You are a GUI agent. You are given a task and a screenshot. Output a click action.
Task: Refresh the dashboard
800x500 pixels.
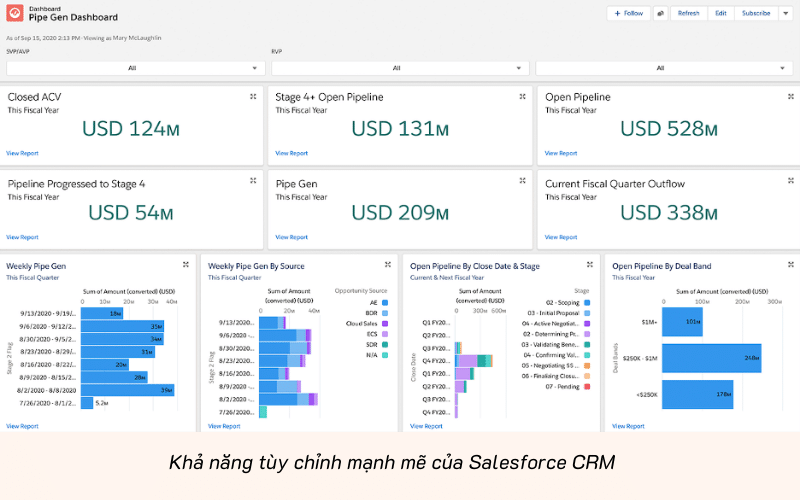tap(689, 13)
